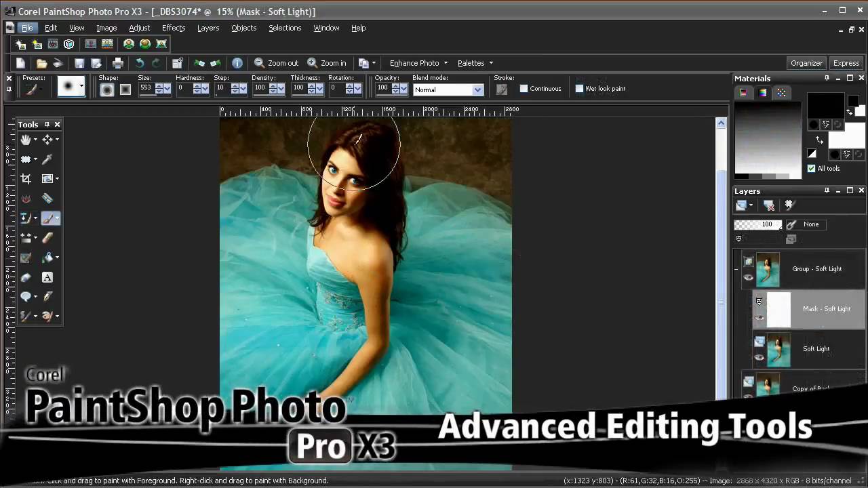Click the Save floppy disk icon
The image size is (868, 488).
[79, 63]
